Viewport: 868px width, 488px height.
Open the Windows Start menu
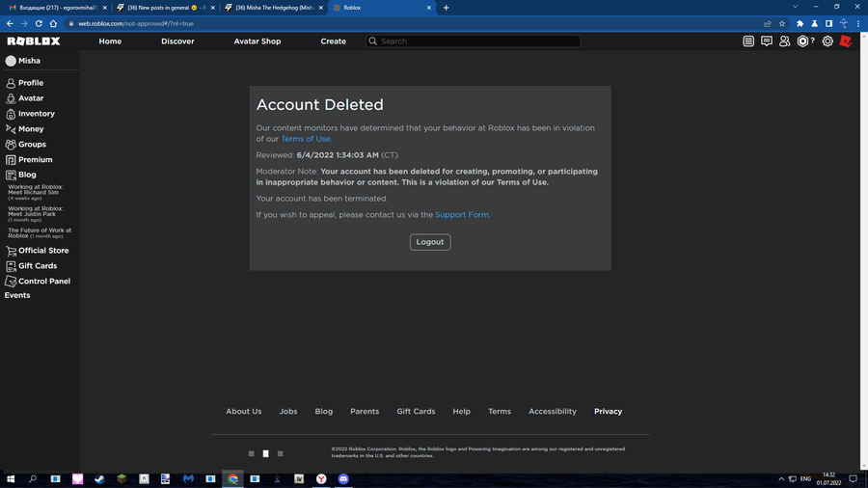11,478
